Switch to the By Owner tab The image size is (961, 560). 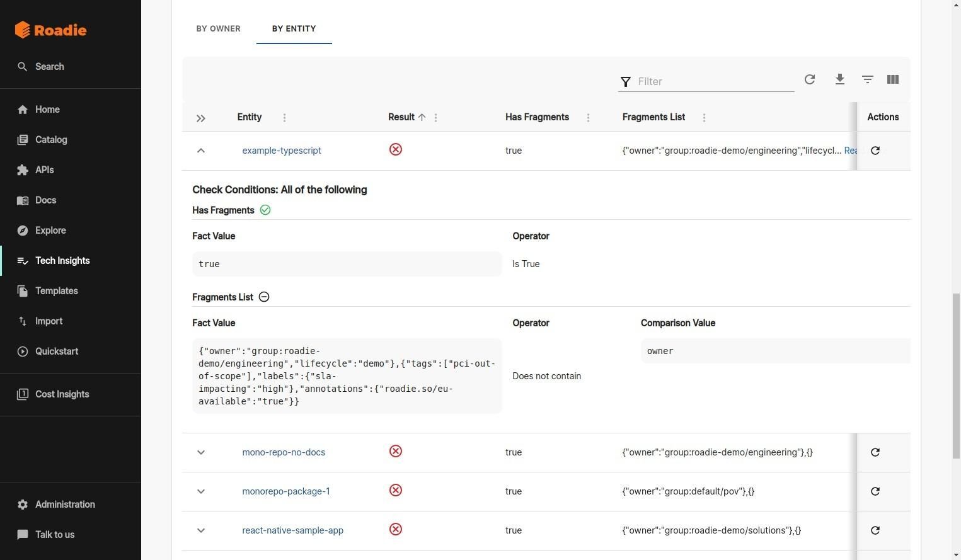(x=218, y=28)
